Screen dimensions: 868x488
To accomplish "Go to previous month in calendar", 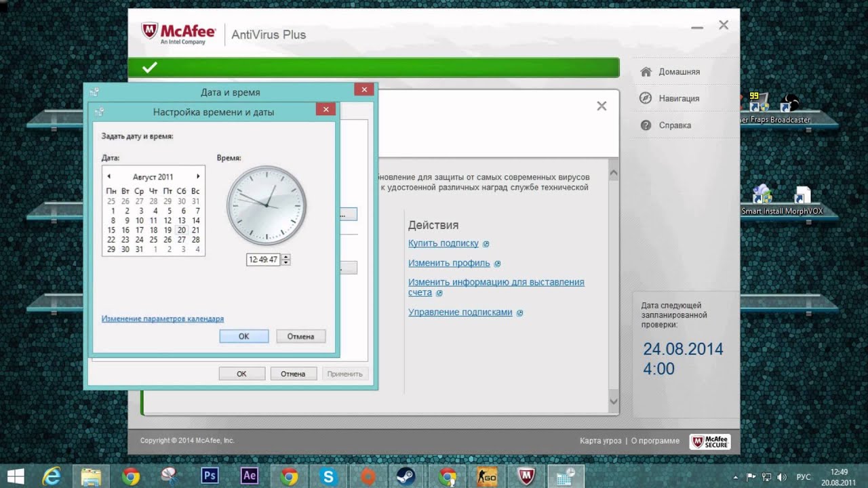I will pos(108,176).
